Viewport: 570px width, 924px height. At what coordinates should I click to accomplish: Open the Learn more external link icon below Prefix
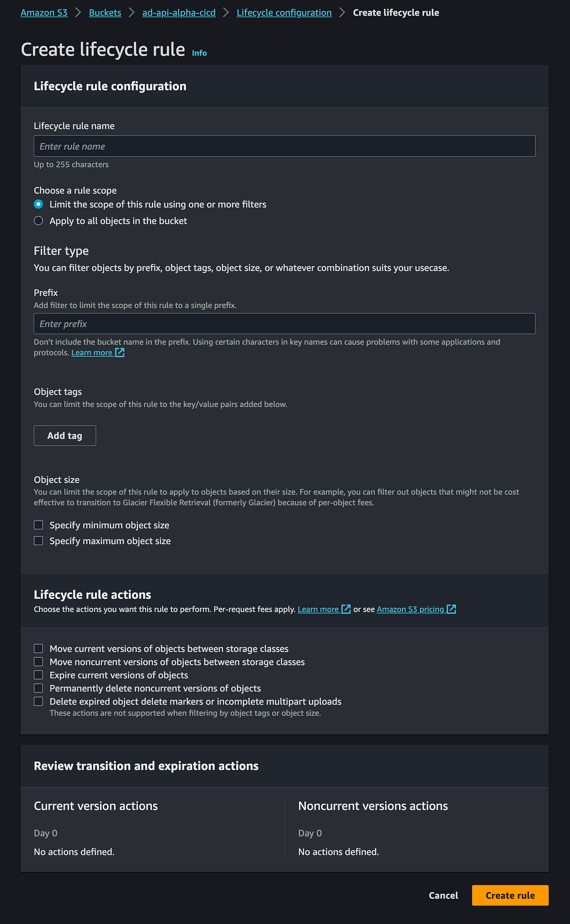[x=120, y=352]
